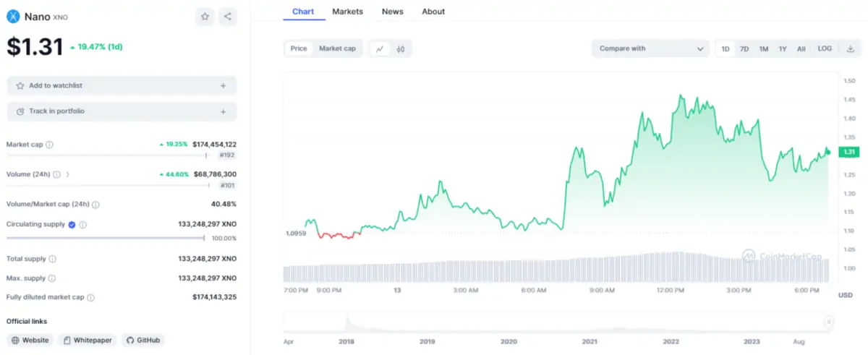This screenshot has width=868, height=355.
Task: Click the 2018 mark in history timeline
Action: (346, 341)
